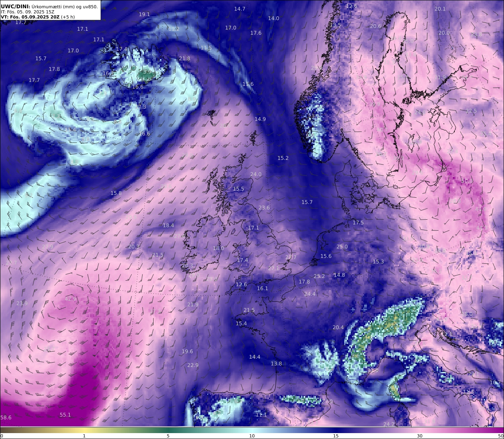Click the 14.9 value label
The height and width of the screenshot is (439, 504).
coord(260,119)
